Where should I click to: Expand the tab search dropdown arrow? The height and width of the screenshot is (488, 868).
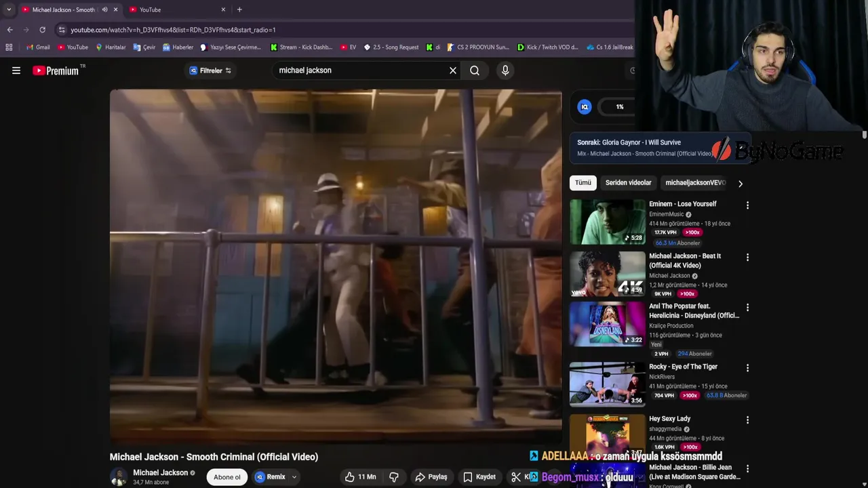pyautogui.click(x=8, y=9)
